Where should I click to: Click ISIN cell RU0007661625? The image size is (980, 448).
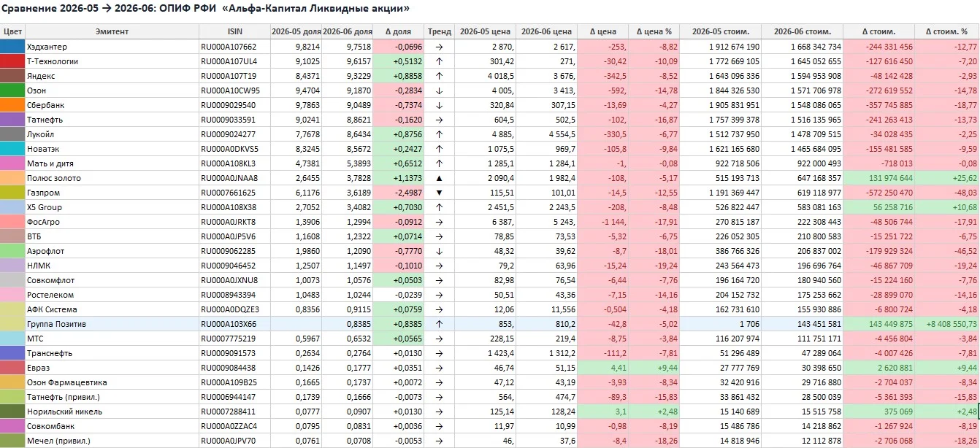[234, 193]
